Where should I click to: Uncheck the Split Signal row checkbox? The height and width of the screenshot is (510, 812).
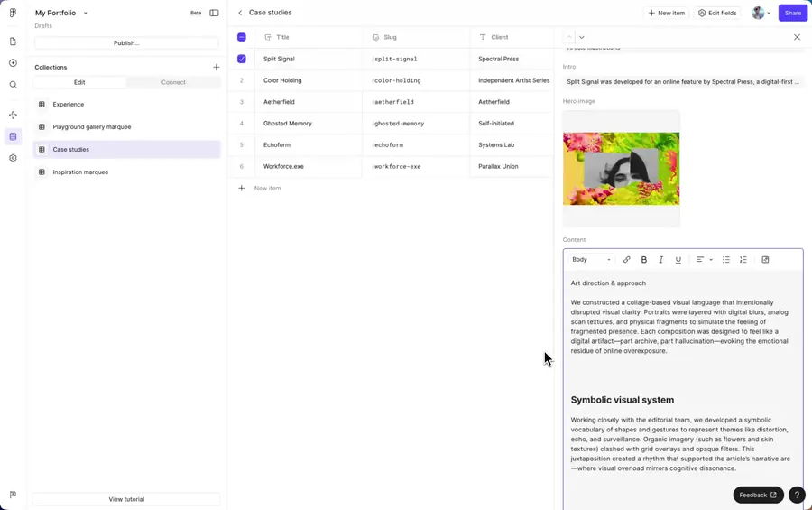241,59
